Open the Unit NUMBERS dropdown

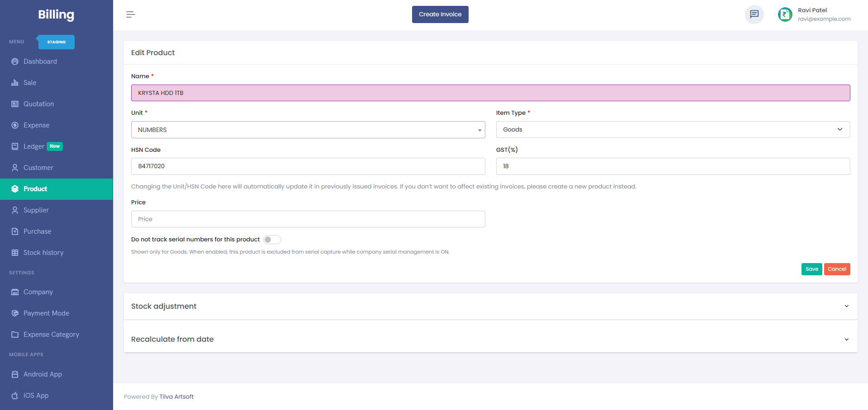pos(308,130)
